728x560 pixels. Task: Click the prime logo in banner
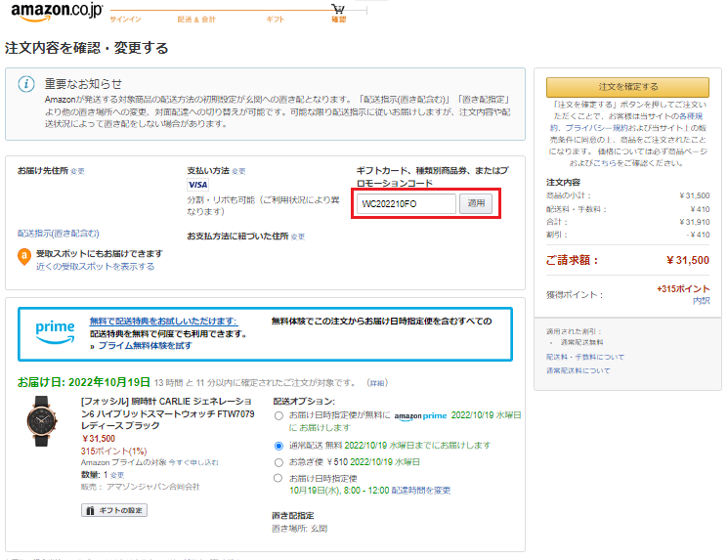[55, 331]
